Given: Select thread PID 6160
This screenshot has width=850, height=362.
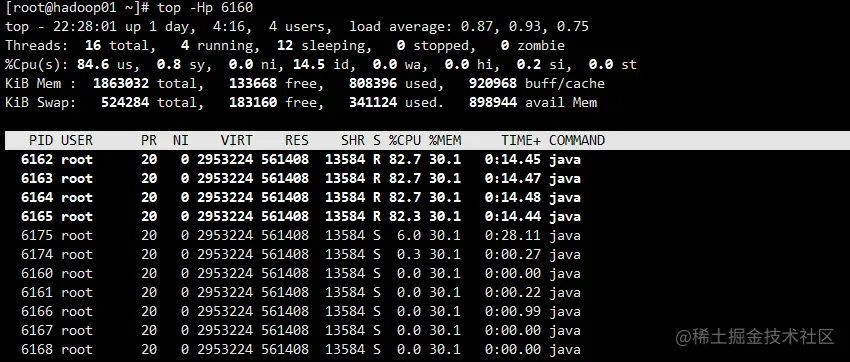Looking at the screenshot, I should pyautogui.click(x=37, y=273).
